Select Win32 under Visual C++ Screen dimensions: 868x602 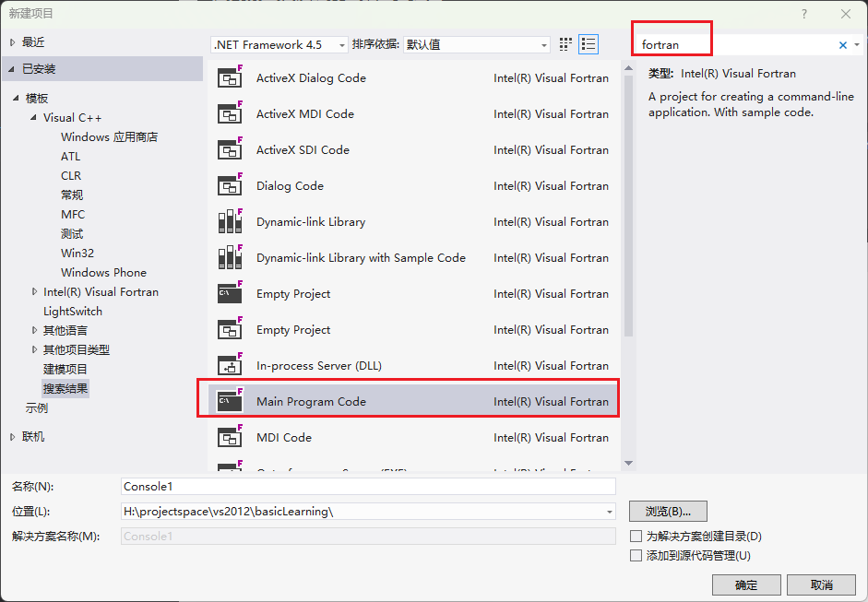click(77, 254)
